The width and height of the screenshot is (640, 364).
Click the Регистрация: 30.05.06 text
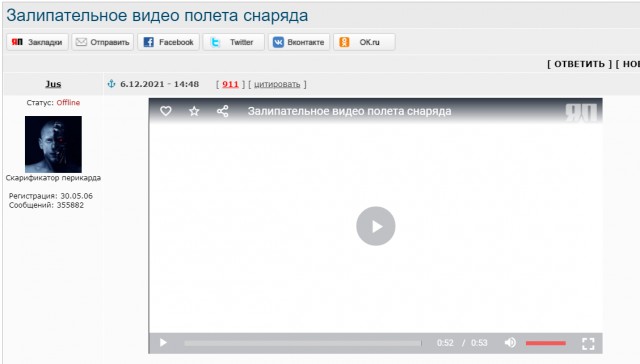point(51,196)
